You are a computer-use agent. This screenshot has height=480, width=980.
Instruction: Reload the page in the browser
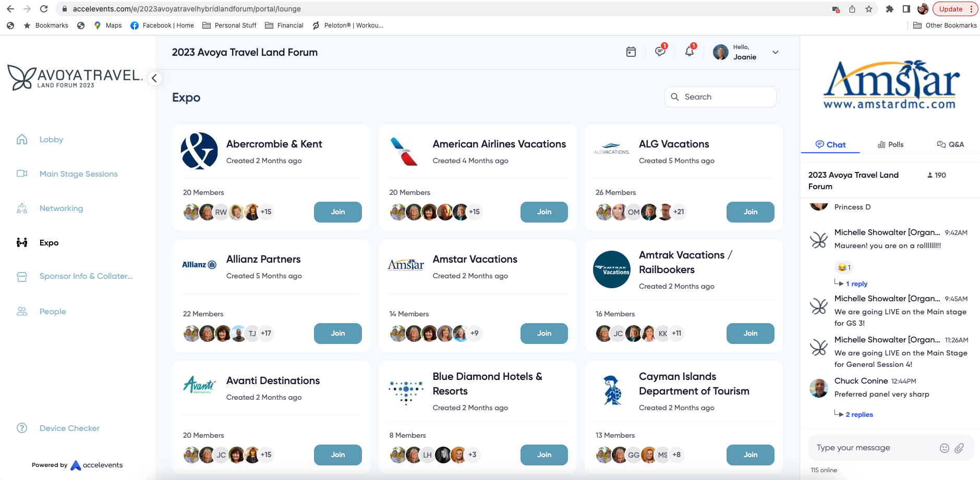tap(44, 9)
